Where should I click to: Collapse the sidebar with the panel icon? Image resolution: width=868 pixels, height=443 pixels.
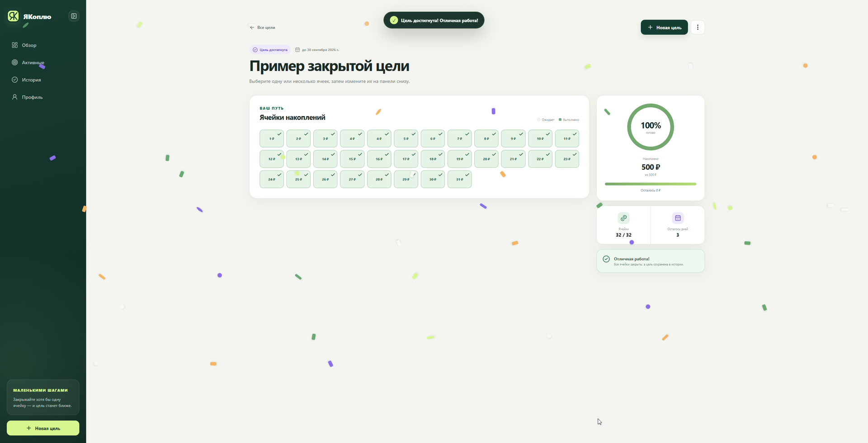pos(74,16)
